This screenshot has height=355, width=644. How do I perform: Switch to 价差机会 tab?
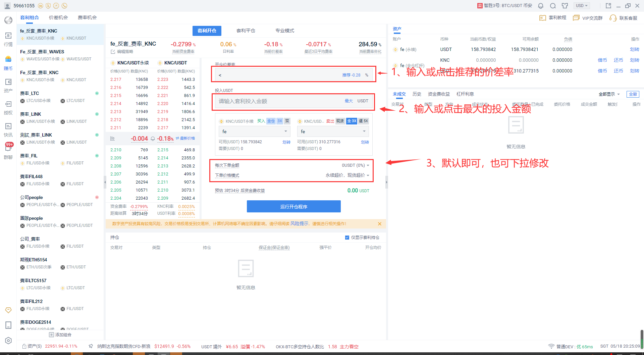pyautogui.click(x=58, y=17)
